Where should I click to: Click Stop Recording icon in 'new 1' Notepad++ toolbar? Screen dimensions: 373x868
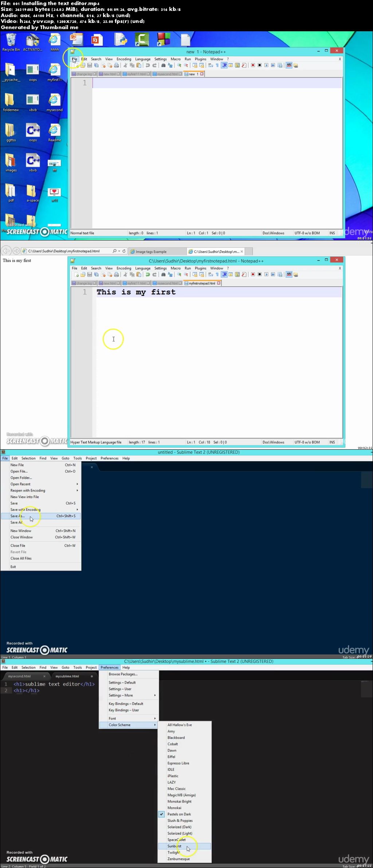(x=260, y=65)
